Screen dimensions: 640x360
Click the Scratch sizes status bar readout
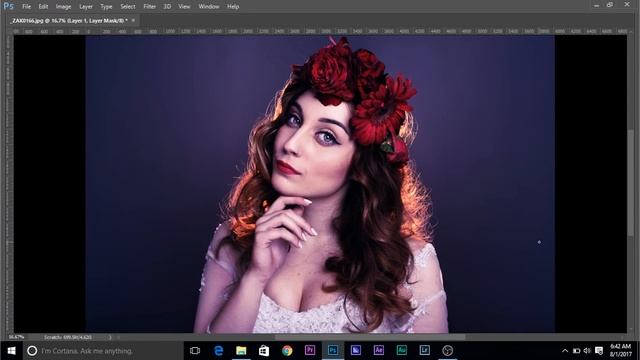[68, 337]
